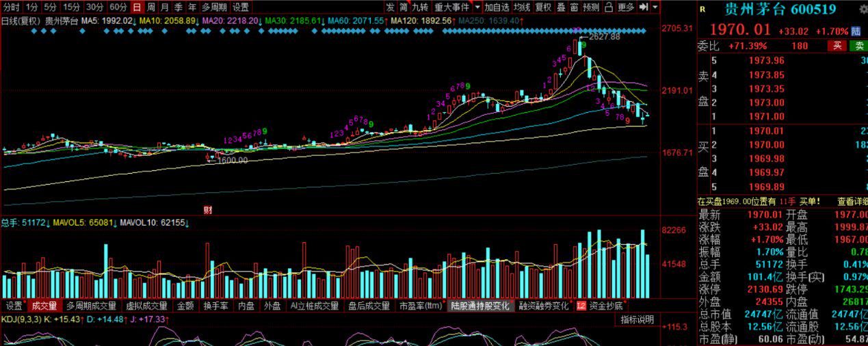Click the red 买 buy button
868x346 pixels.
tap(837, 46)
